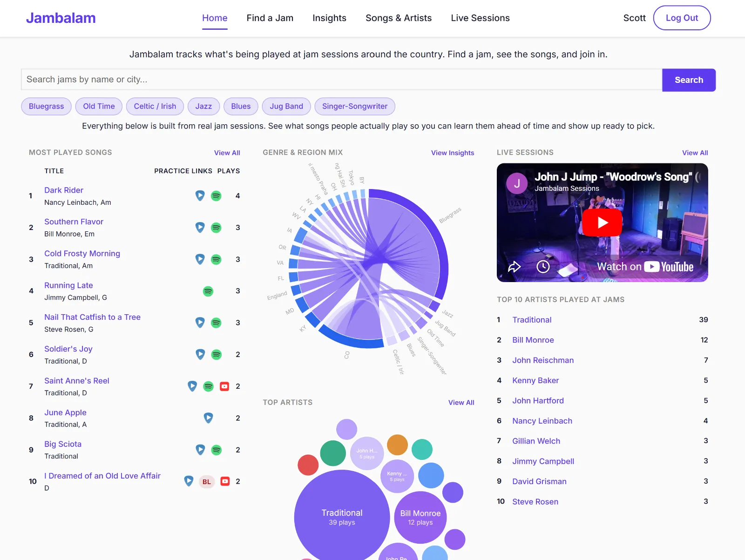Open Spotify link for Saint Anne's Reel

coord(208,386)
